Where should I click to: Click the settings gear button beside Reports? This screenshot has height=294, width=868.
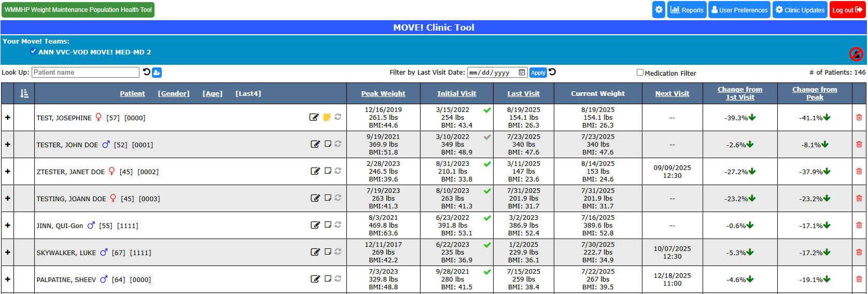659,10
